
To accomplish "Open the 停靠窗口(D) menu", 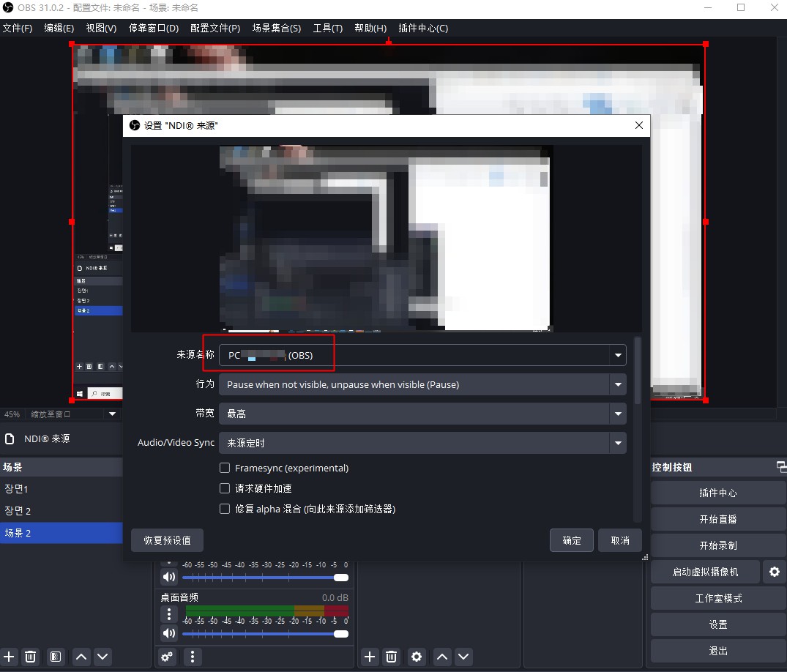I will [154, 28].
